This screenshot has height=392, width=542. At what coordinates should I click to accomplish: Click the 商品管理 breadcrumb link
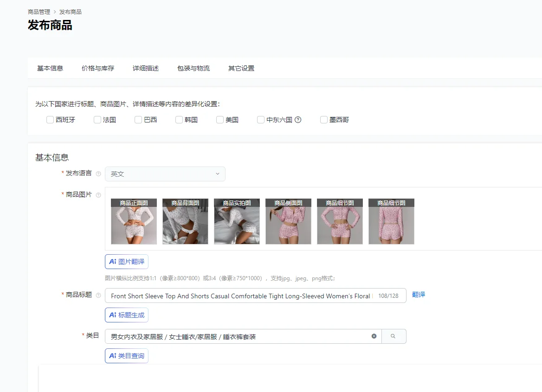tap(39, 12)
